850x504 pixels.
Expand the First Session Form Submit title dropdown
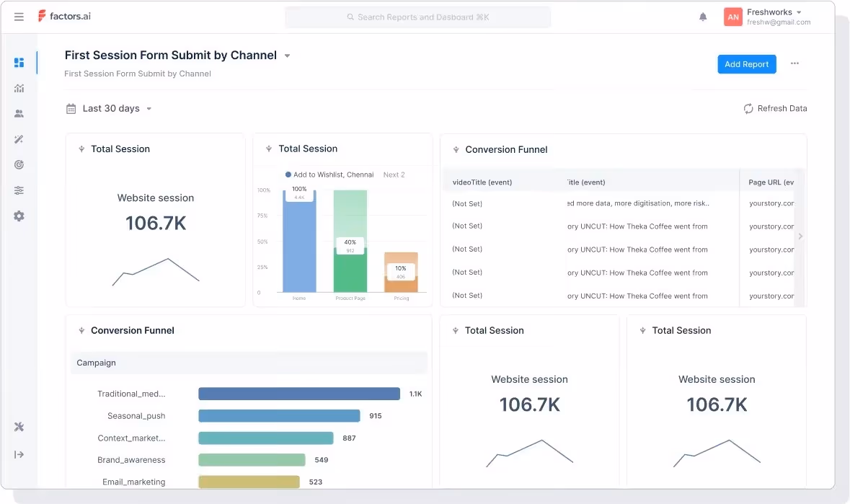(x=286, y=55)
